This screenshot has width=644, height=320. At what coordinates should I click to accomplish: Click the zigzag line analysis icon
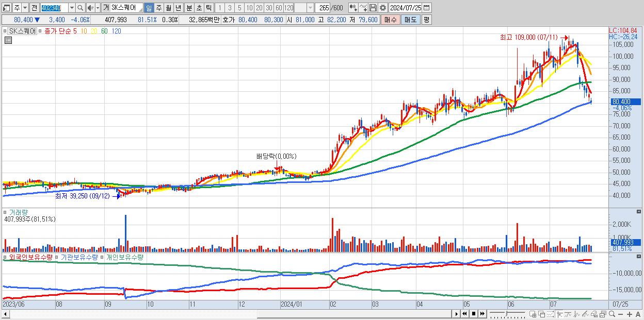pos(577,314)
